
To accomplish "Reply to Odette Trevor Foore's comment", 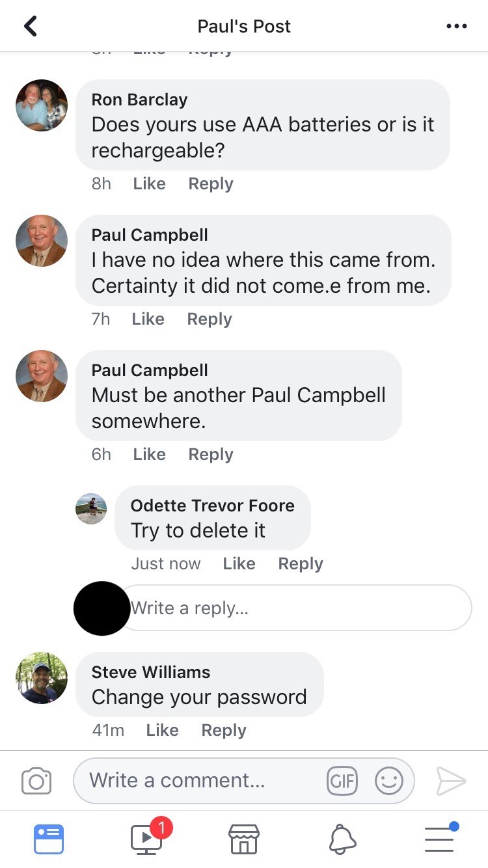I will [x=300, y=564].
